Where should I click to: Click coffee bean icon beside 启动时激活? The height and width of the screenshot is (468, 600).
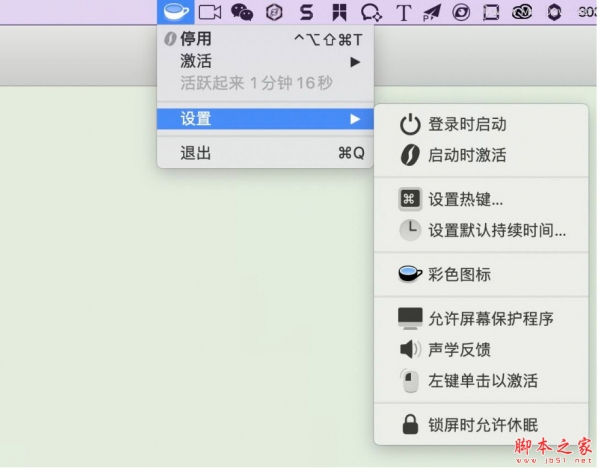[x=410, y=155]
